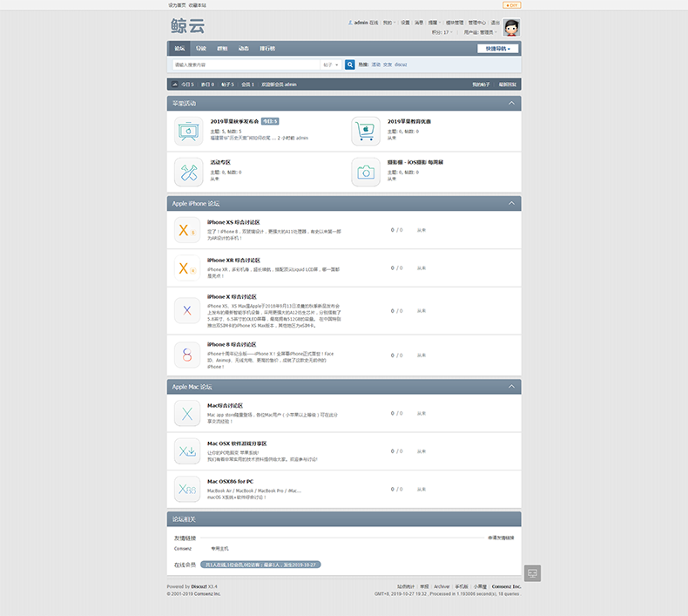Select the 排行榜 navigation tab
Image resolution: width=688 pixels, height=616 pixels.
267,48
